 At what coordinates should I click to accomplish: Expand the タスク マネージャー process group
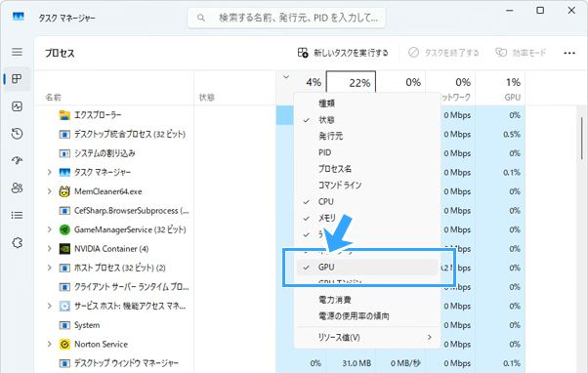point(49,172)
